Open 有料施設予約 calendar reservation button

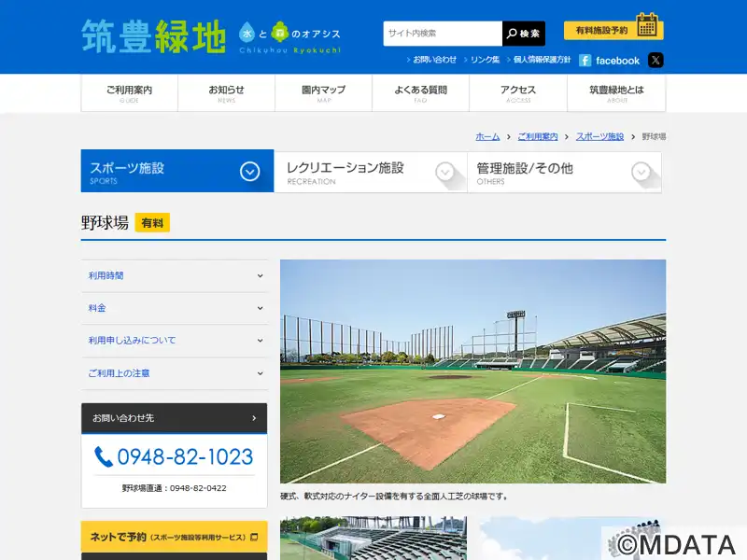613,29
